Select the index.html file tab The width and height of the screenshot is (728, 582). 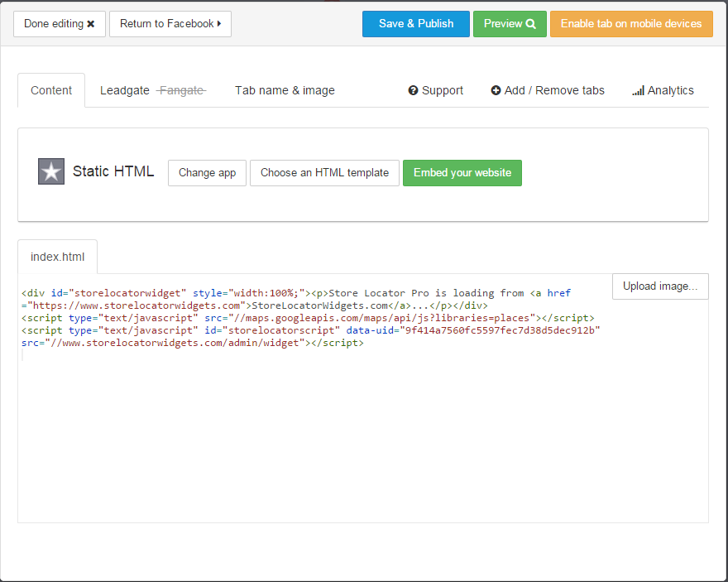point(57,257)
